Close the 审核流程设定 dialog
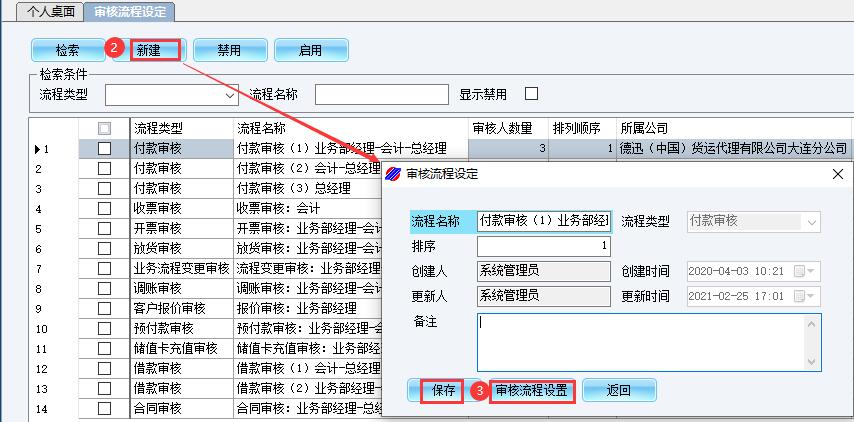Image resolution: width=854 pixels, height=422 pixels. 838,174
